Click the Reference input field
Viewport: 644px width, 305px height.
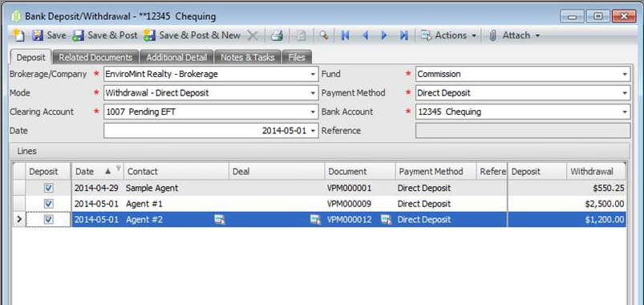(x=523, y=131)
